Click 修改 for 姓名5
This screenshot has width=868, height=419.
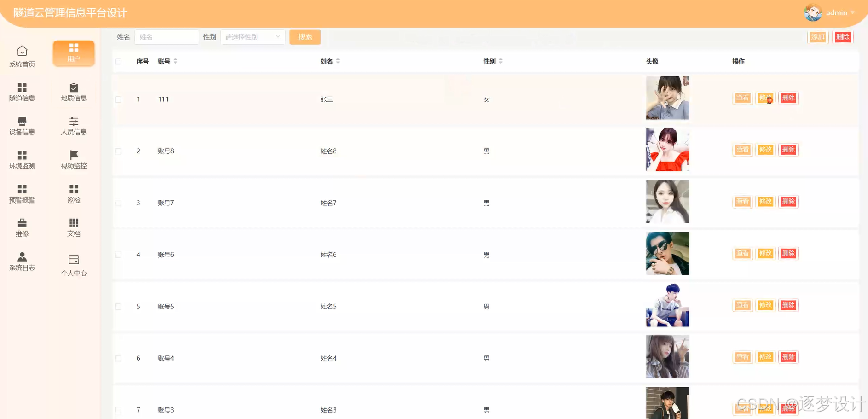(765, 305)
